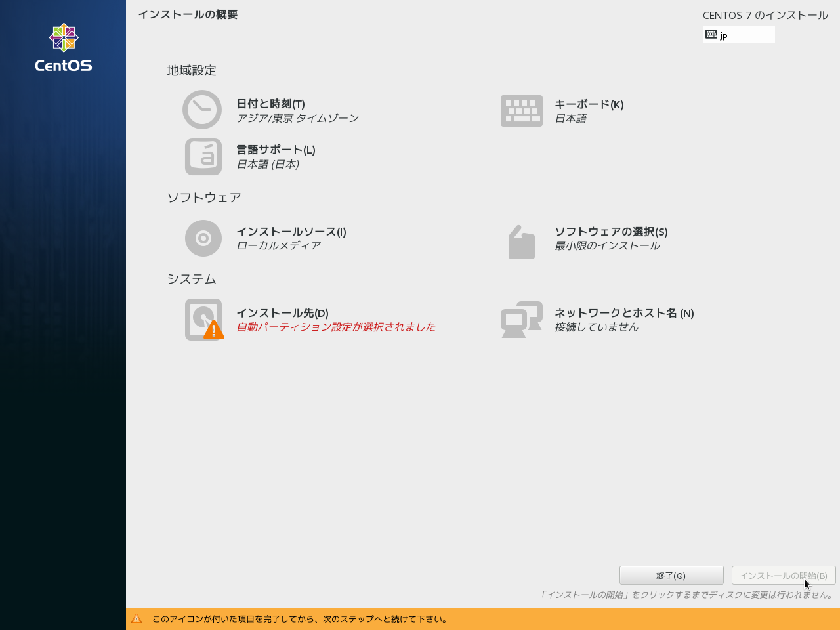
Task: Click the jp keyboard layout indicator
Action: pyautogui.click(x=738, y=35)
